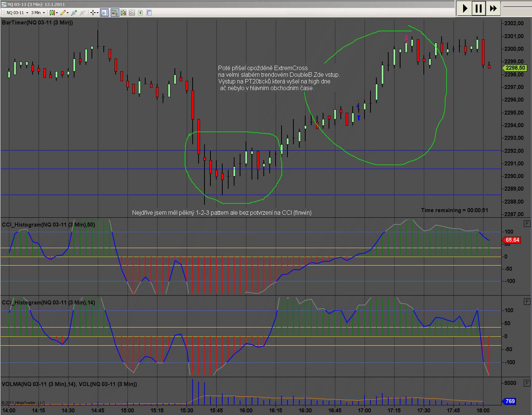Open the strategies line chart icon
The width and height of the screenshot is (532, 415).
132,13
